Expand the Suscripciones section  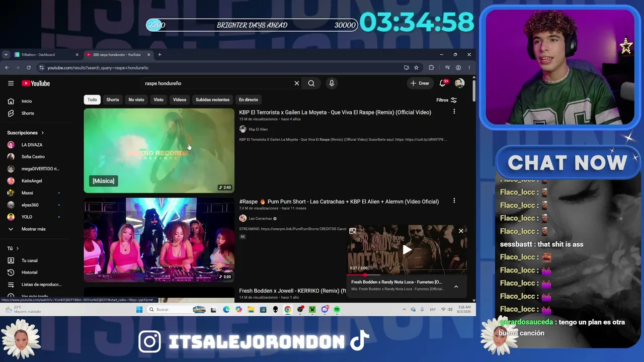coord(26,133)
